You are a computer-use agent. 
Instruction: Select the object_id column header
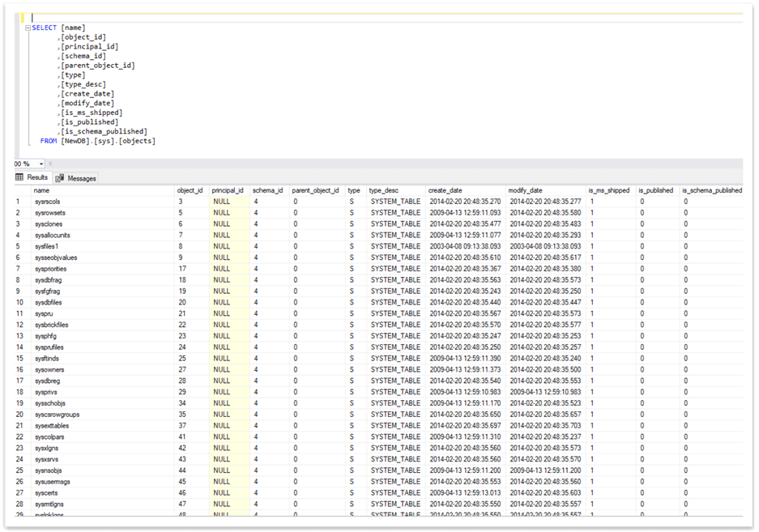(x=192, y=191)
